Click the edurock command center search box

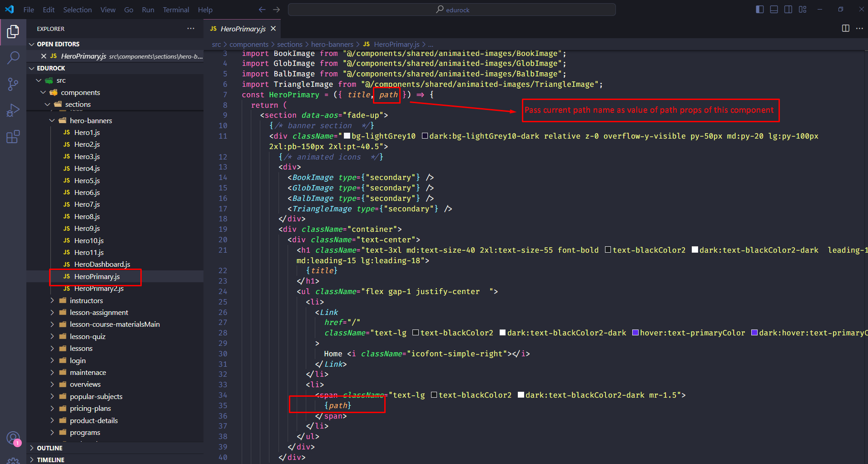click(x=452, y=10)
